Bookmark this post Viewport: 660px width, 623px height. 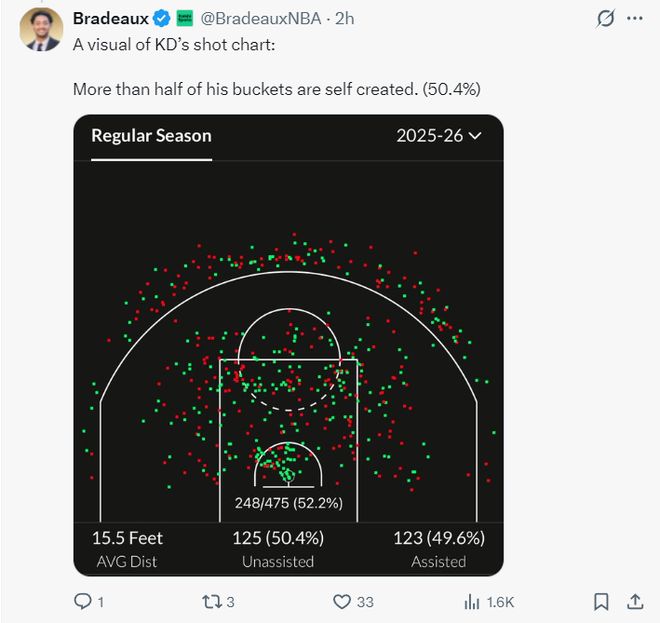tap(601, 601)
